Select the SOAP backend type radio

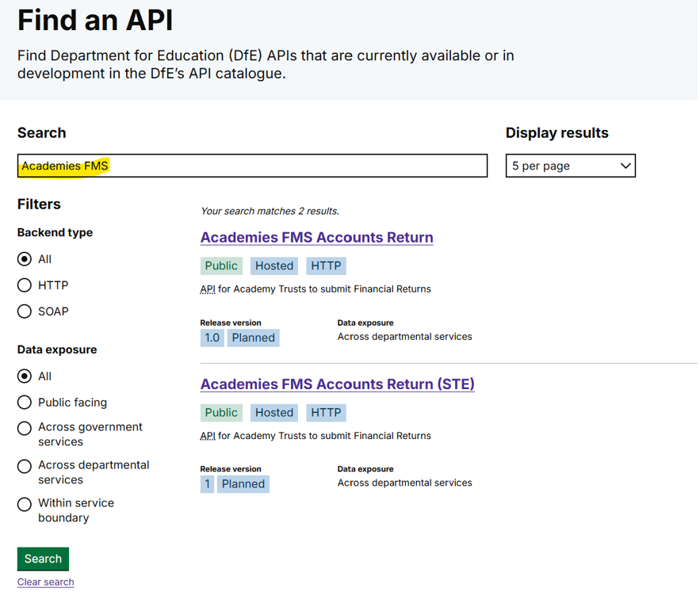[25, 311]
